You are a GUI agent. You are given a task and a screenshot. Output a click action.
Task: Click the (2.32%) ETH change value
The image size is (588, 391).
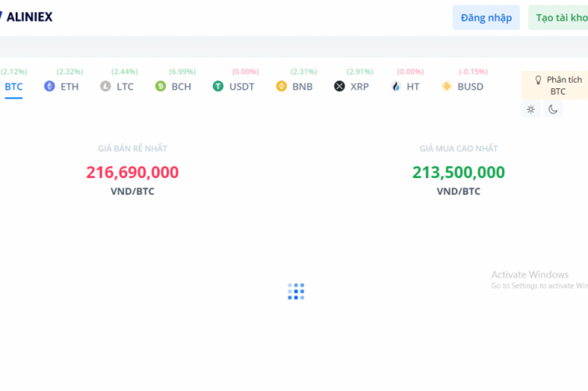70,72
